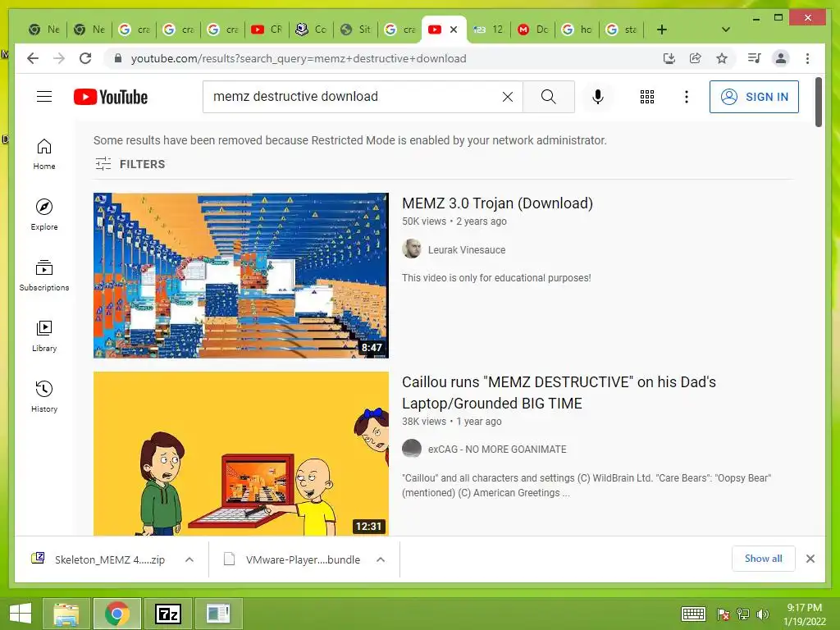The height and width of the screenshot is (630, 840).
Task: Click the SIGN IN button
Action: tap(754, 97)
